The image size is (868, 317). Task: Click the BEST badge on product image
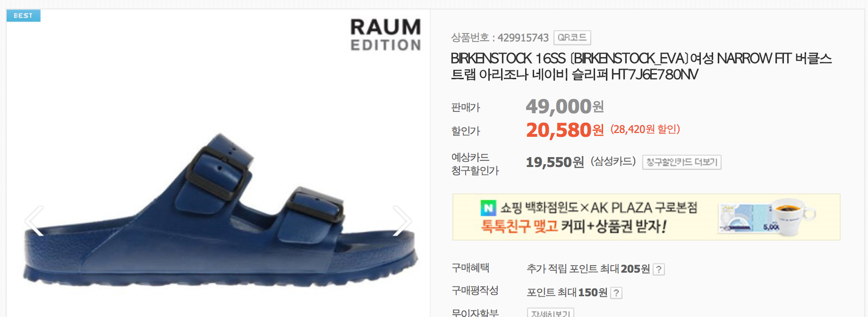tap(23, 16)
